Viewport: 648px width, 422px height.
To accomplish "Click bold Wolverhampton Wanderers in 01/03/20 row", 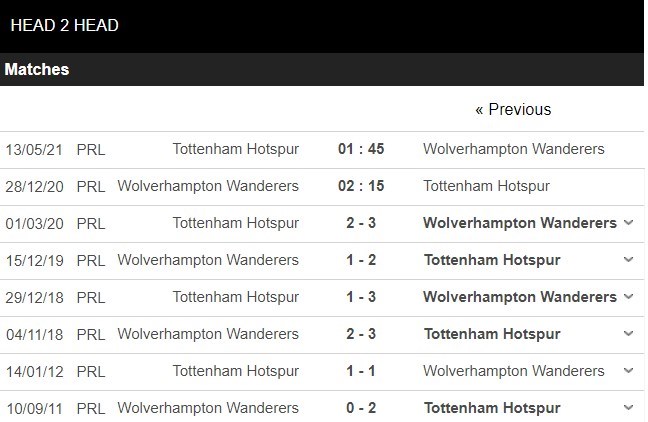I will (x=520, y=223).
